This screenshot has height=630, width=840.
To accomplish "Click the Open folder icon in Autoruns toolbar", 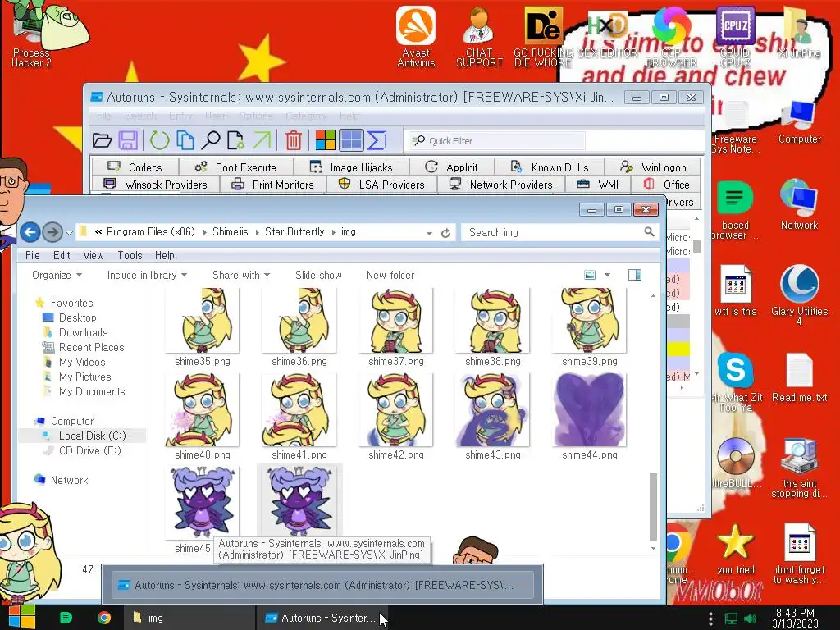I will point(102,141).
